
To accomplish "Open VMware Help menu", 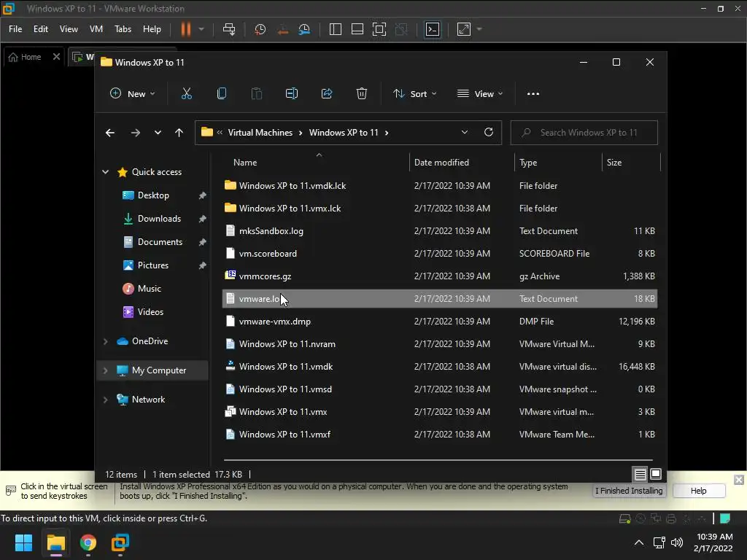I will click(x=152, y=29).
